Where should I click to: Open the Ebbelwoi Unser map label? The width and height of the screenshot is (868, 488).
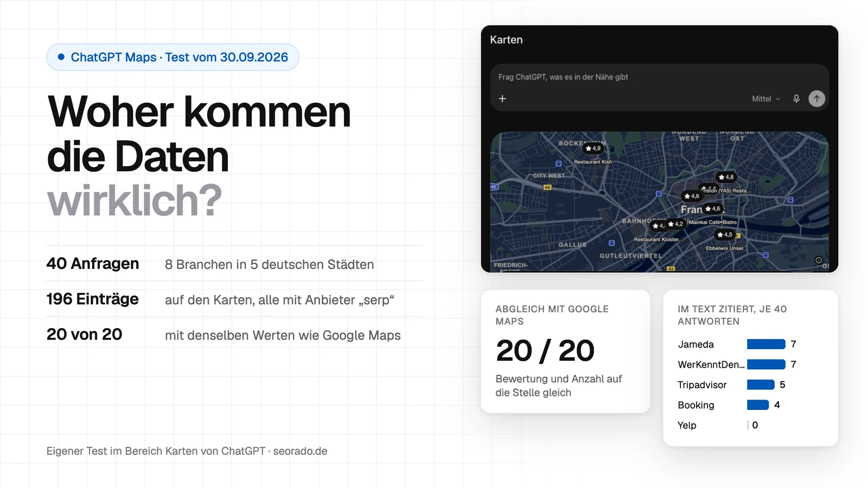coord(725,248)
